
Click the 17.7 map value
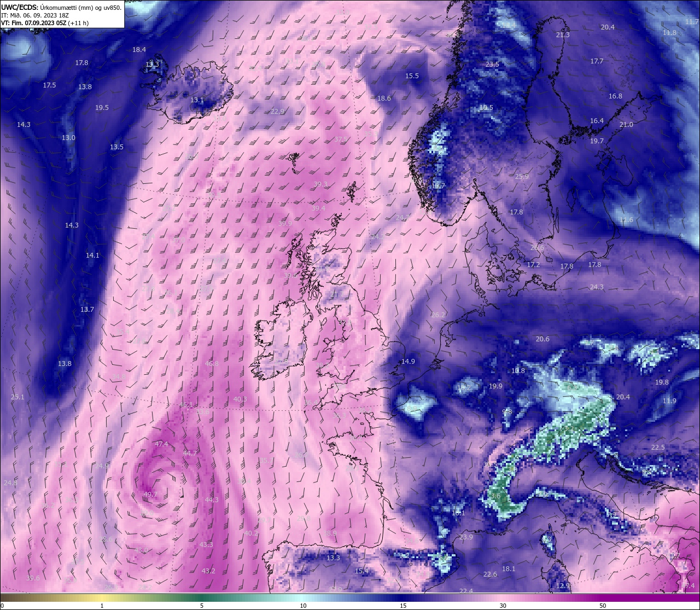(597, 61)
